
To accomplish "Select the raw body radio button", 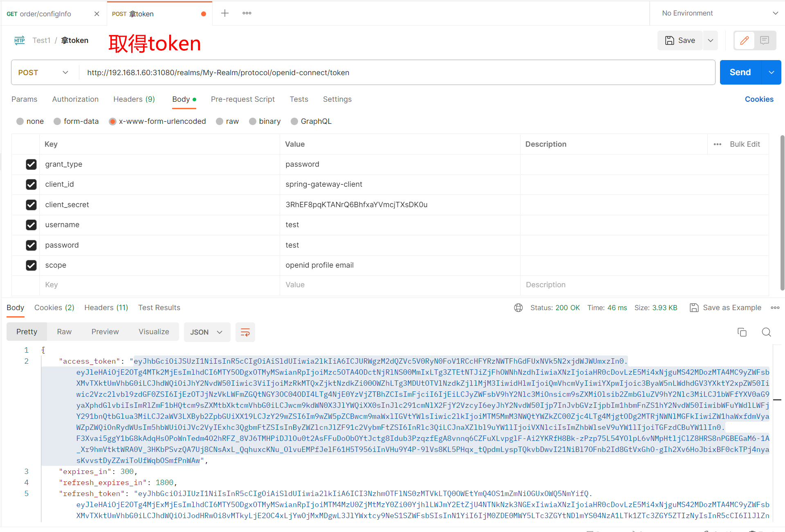I will pyautogui.click(x=220, y=121).
